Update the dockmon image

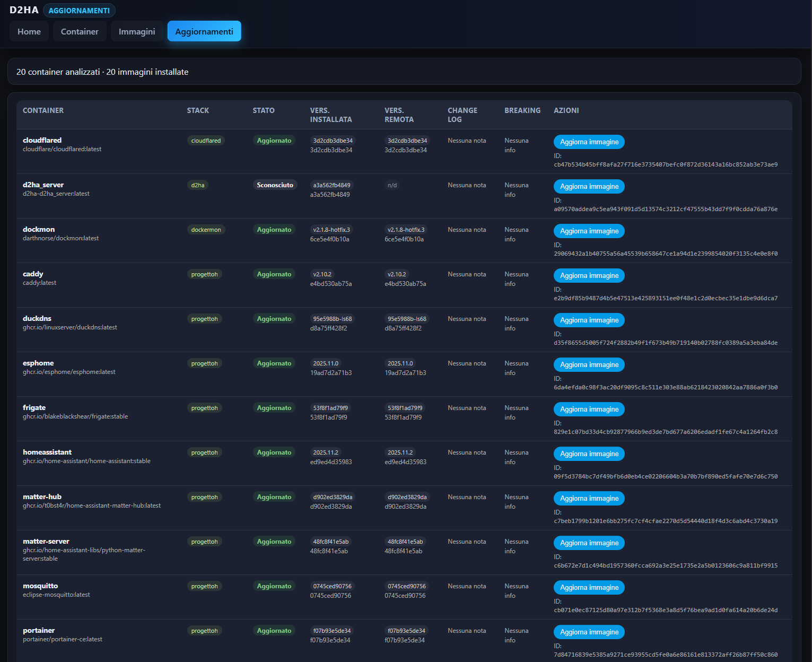pyautogui.click(x=589, y=231)
